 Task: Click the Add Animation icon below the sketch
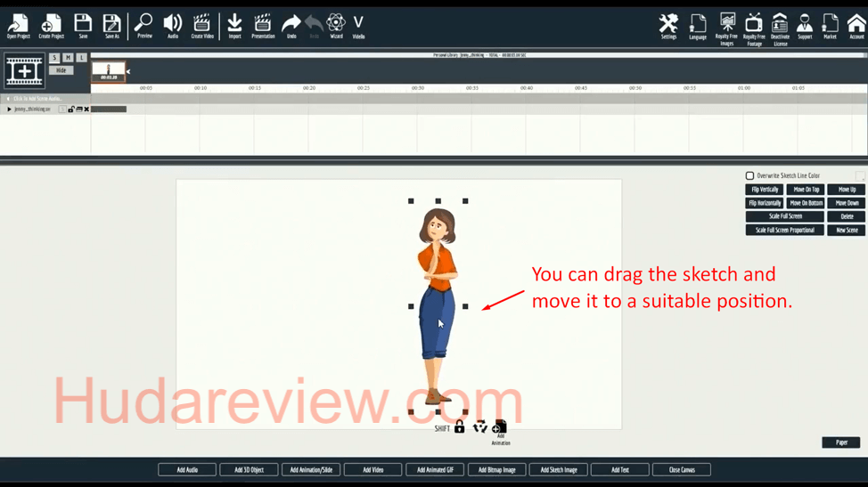pyautogui.click(x=500, y=432)
